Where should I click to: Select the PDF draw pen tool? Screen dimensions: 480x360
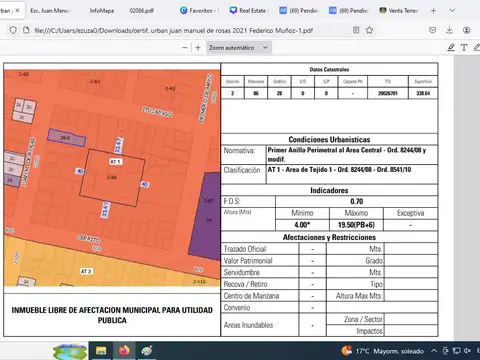[x=451, y=48]
